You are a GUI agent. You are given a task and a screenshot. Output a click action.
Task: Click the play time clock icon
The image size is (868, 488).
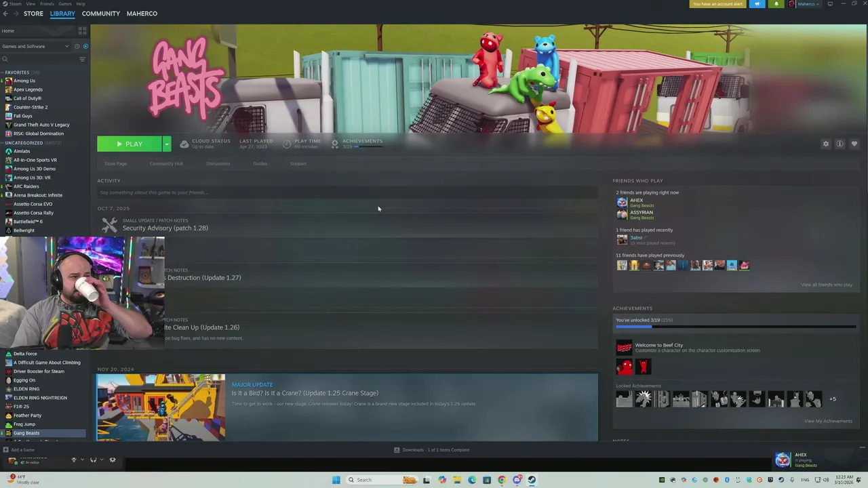pyautogui.click(x=287, y=144)
